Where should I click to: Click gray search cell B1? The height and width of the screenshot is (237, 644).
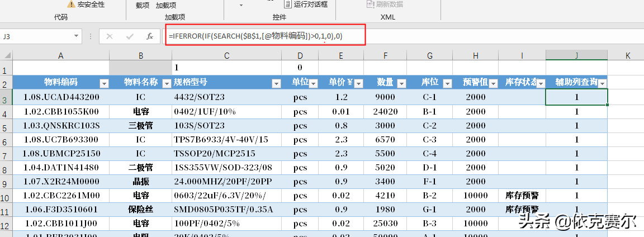point(140,68)
